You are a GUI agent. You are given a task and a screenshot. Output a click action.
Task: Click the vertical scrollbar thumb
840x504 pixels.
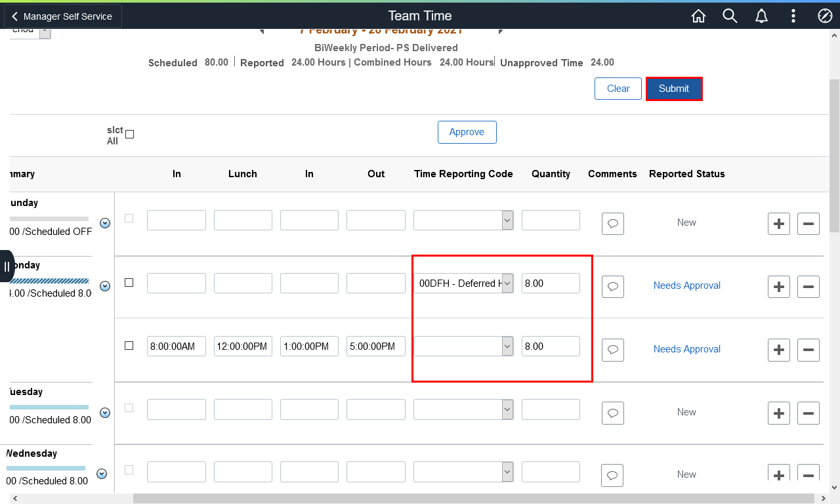point(835,156)
